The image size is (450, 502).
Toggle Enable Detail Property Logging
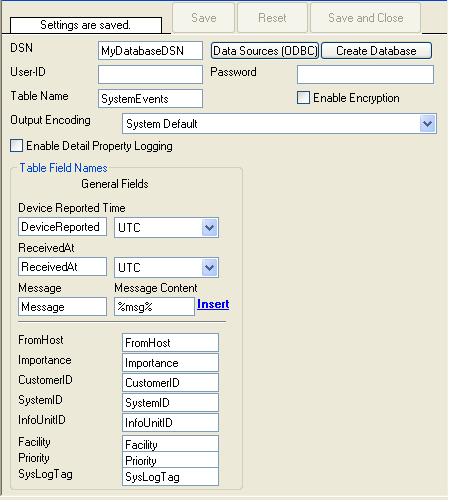(x=16, y=146)
